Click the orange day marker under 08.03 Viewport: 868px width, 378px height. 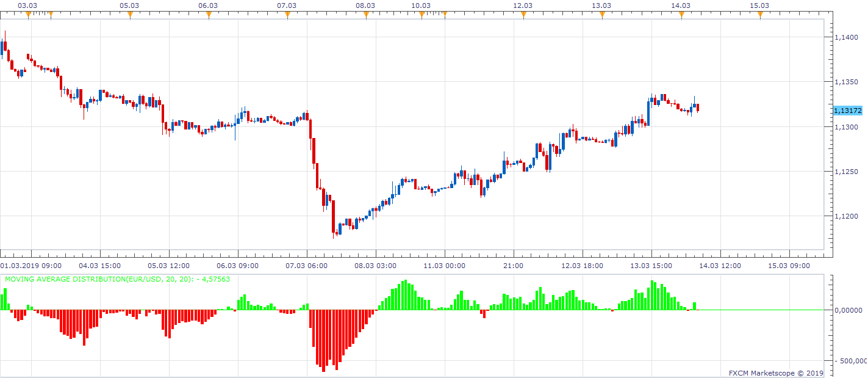(x=366, y=15)
